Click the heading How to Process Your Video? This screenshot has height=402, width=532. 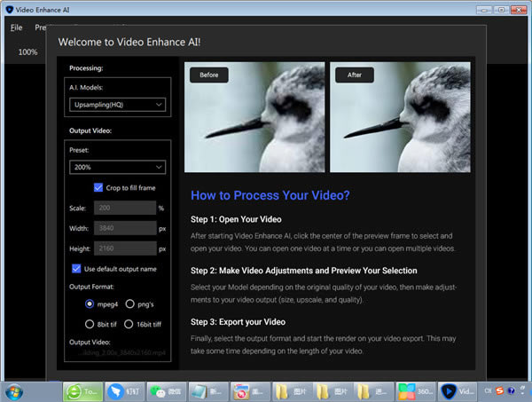[270, 195]
